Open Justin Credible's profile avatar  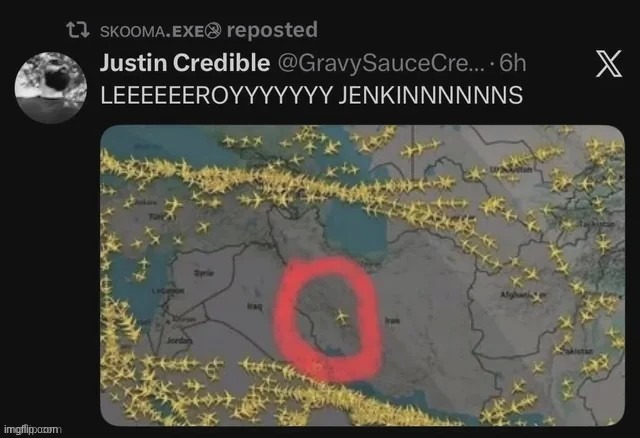51,87
